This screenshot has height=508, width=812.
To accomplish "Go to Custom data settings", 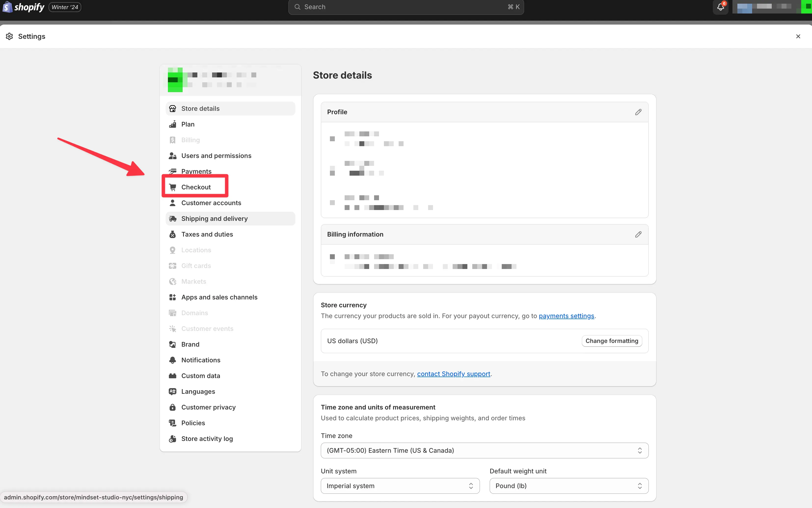I will click(x=230, y=376).
